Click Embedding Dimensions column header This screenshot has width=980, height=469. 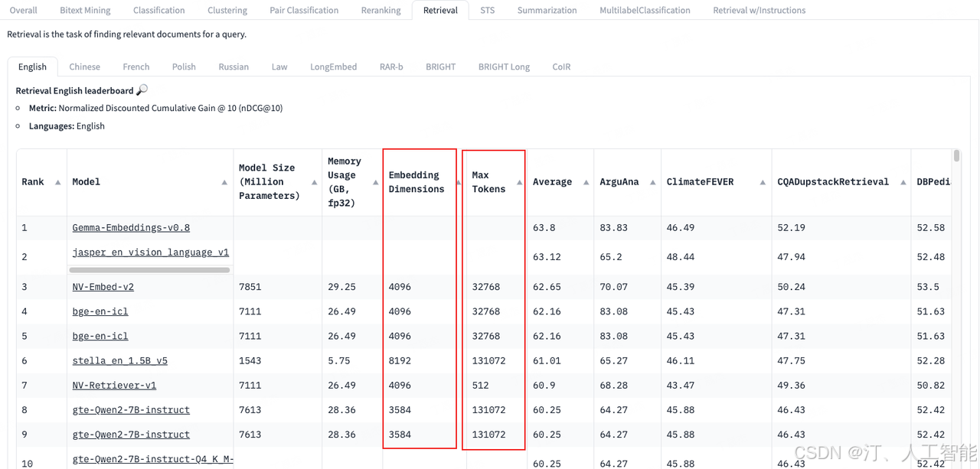pyautogui.click(x=416, y=182)
